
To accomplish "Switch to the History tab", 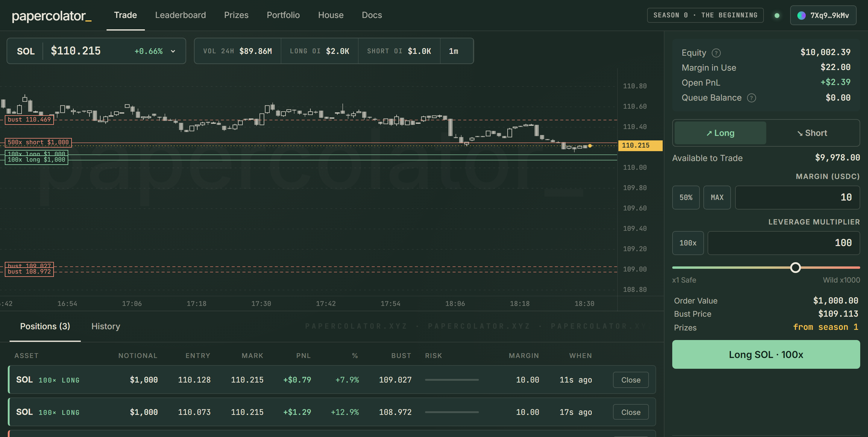I will 105,326.
